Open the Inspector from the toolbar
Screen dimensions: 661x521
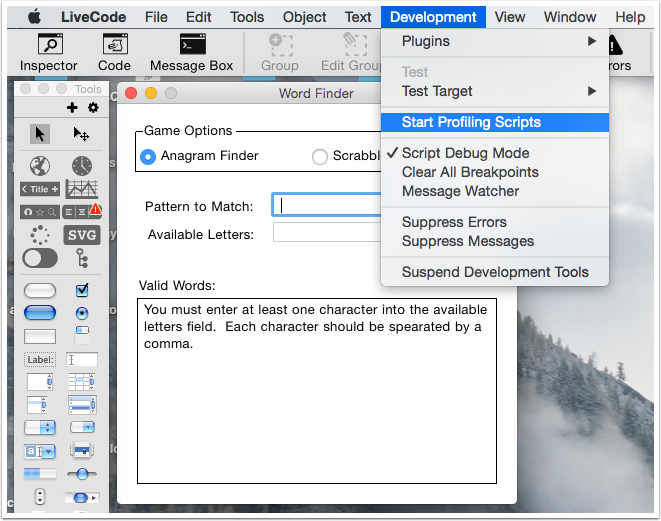coord(49,52)
